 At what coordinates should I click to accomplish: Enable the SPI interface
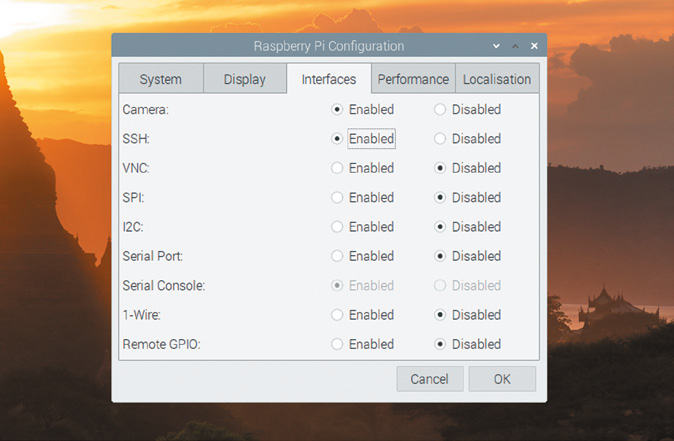click(337, 198)
